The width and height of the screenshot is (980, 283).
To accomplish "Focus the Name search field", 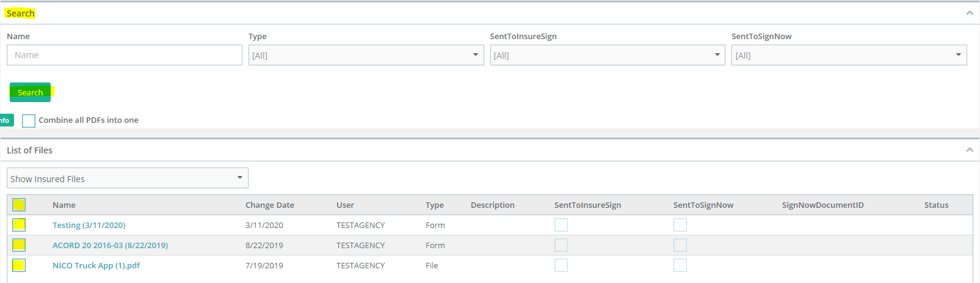I will [125, 55].
